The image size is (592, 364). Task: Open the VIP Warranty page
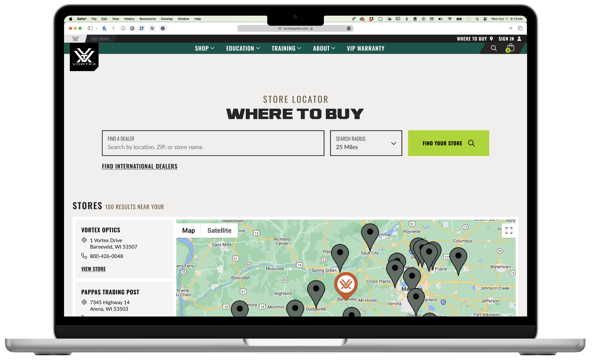pos(366,48)
